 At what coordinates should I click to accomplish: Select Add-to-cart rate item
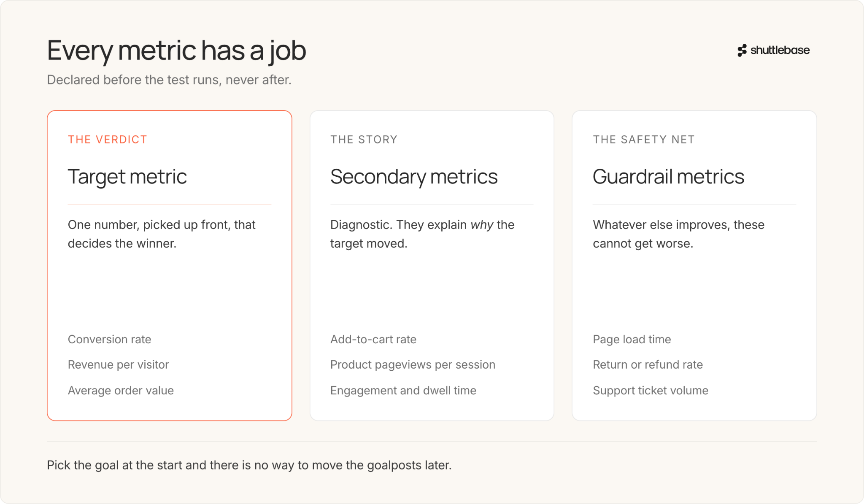373,340
